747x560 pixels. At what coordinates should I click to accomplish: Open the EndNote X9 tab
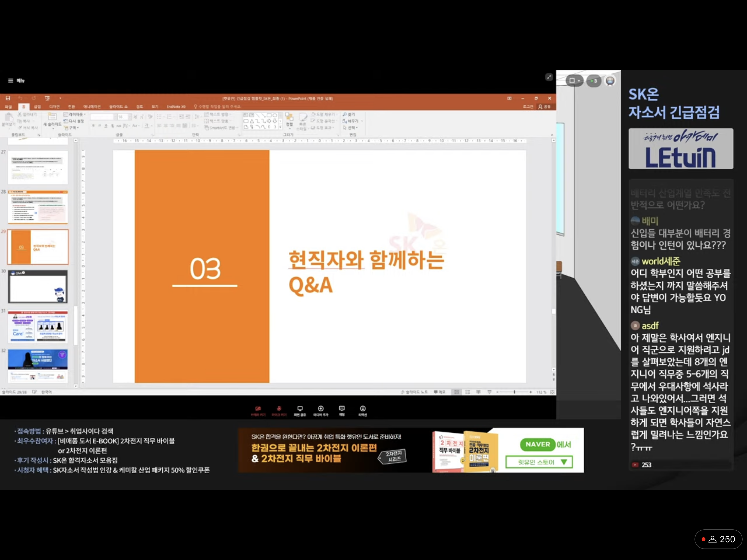click(x=176, y=106)
